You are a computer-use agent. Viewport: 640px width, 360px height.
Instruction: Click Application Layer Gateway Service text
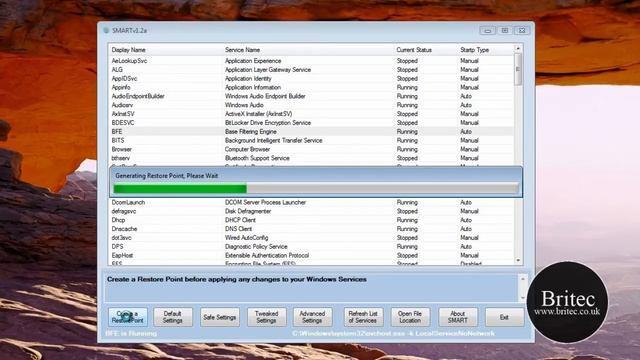coord(268,70)
